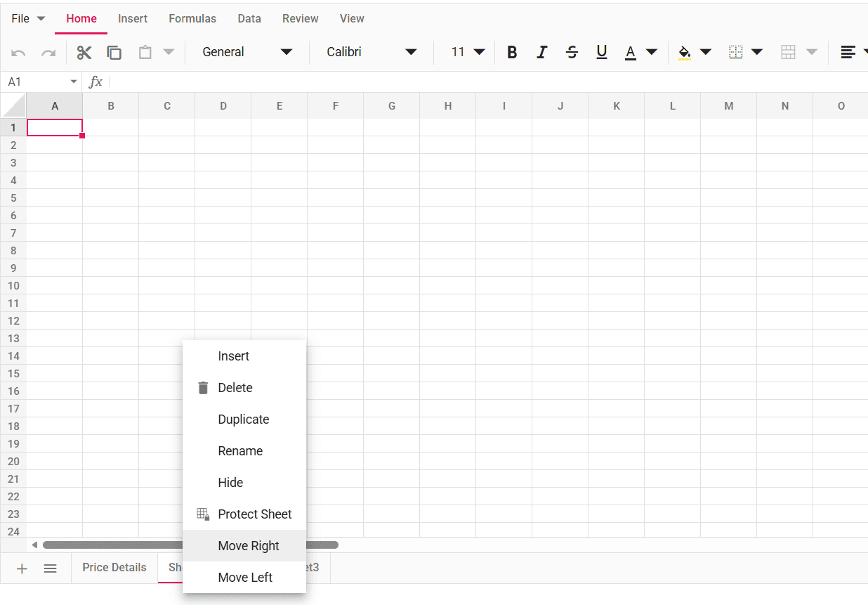Image resolution: width=868 pixels, height=605 pixels.
Task: Choose Protect Sheet from the context menu
Action: pyautogui.click(x=244, y=514)
